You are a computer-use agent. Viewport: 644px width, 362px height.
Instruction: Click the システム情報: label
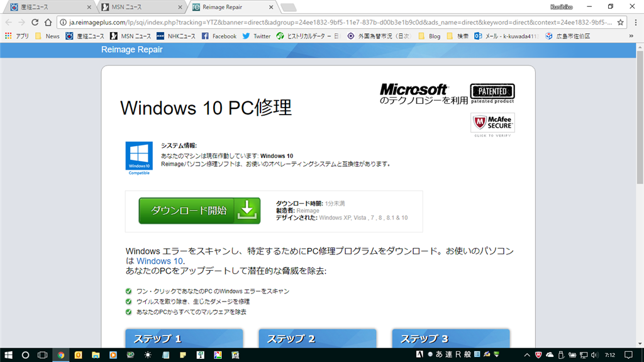click(x=179, y=145)
